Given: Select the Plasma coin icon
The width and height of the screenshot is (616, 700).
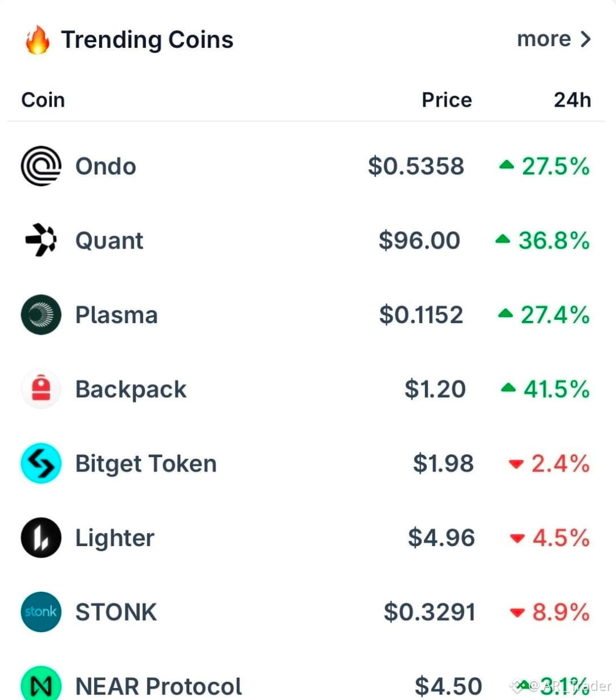Looking at the screenshot, I should (41, 315).
